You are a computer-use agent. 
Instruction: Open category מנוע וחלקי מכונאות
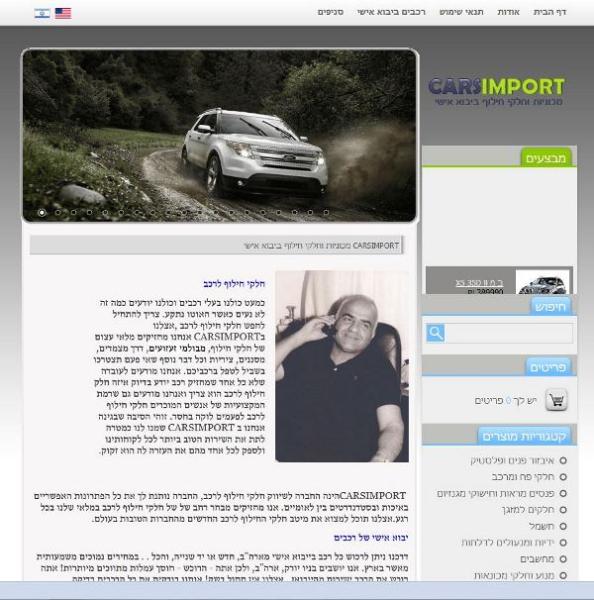pyautogui.click(x=514, y=575)
